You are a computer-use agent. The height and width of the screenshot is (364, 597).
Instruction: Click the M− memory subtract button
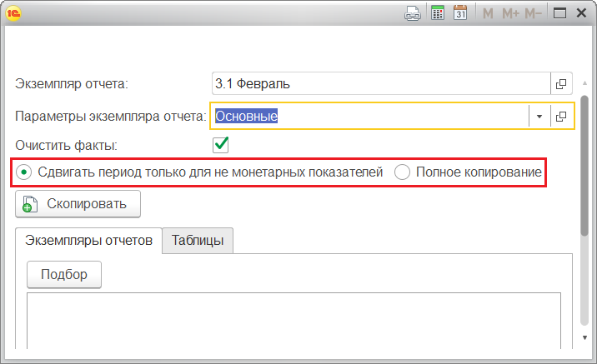[534, 13]
